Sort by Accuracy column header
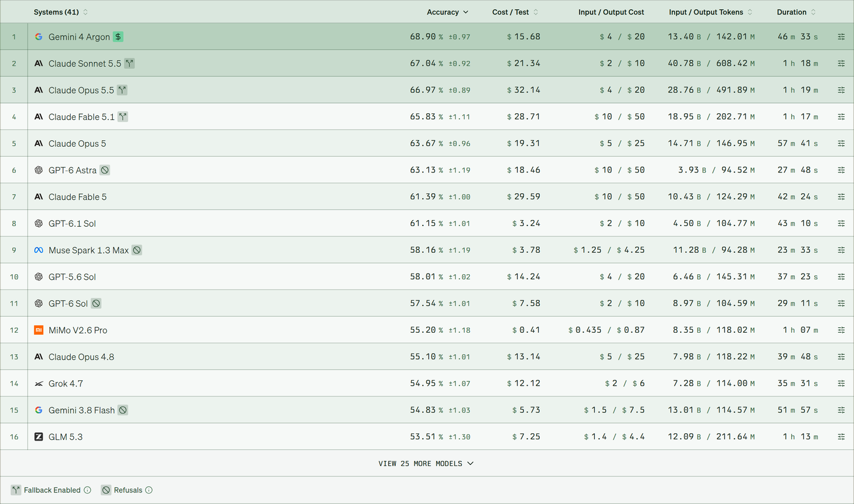This screenshot has width=854, height=504. point(448,12)
